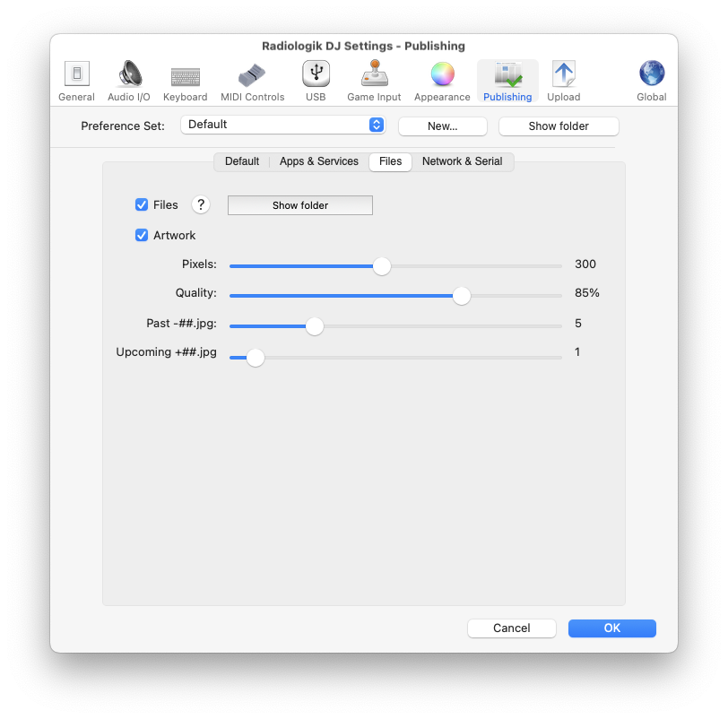The image size is (728, 719).
Task: Click the Upload arrow icon
Action: [x=563, y=74]
